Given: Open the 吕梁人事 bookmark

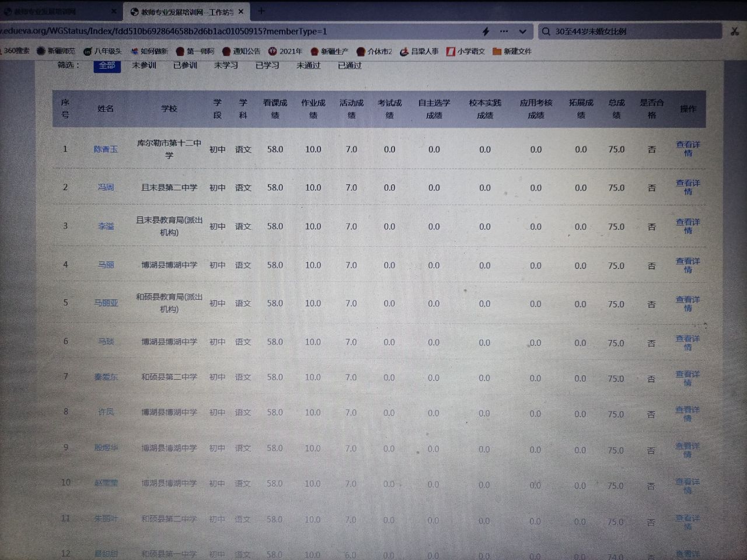Looking at the screenshot, I should point(419,51).
